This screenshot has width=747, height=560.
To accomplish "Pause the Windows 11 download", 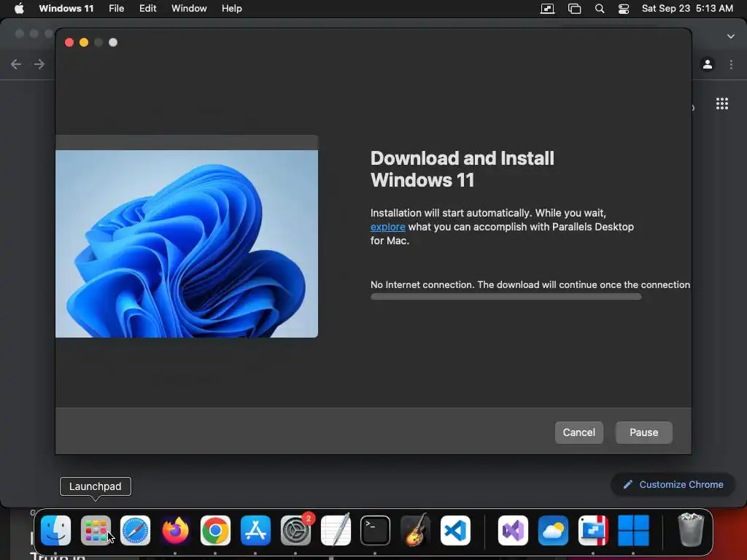I will pyautogui.click(x=643, y=432).
